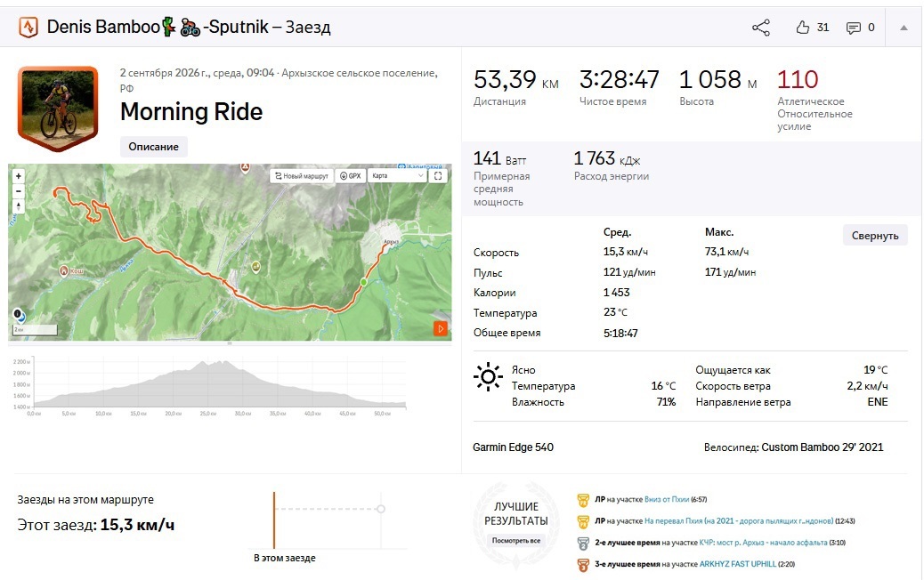Click the orange Strava logo icon
The width and height of the screenshot is (924, 580).
(28, 27)
